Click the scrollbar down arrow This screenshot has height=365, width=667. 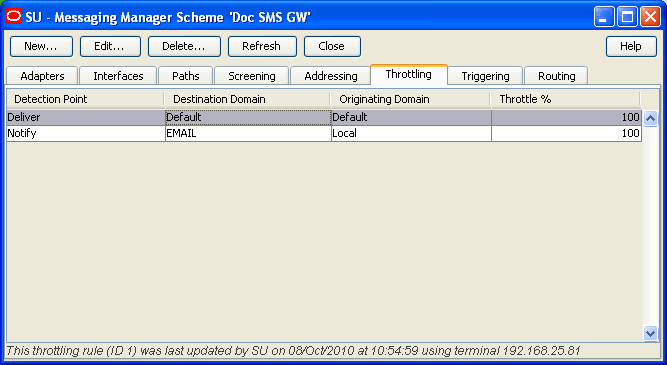[x=650, y=333]
